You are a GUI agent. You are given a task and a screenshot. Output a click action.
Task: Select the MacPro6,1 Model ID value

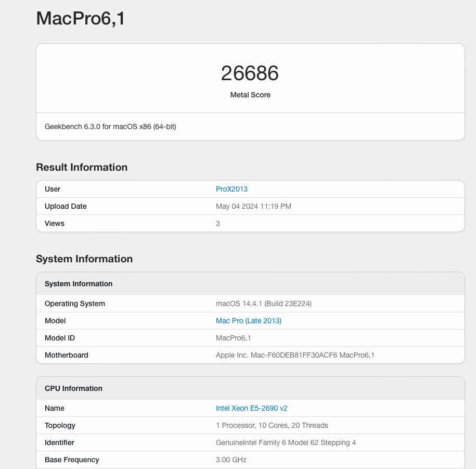tap(233, 338)
